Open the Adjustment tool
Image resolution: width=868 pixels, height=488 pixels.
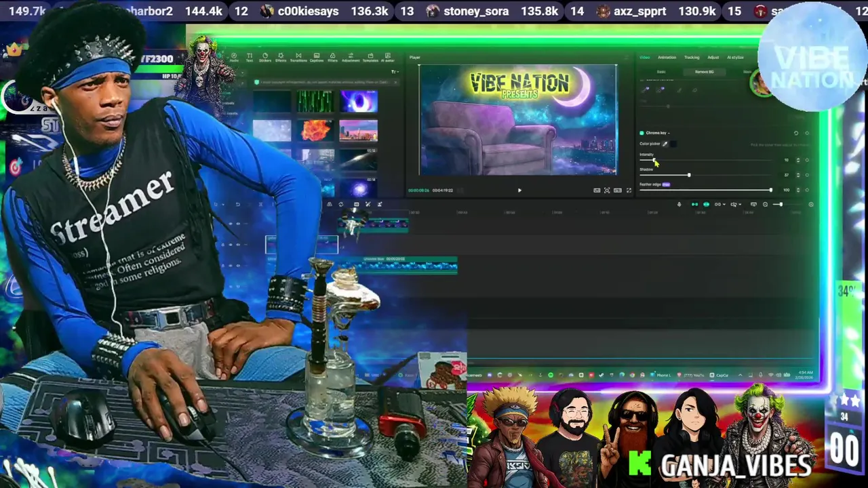pos(351,58)
